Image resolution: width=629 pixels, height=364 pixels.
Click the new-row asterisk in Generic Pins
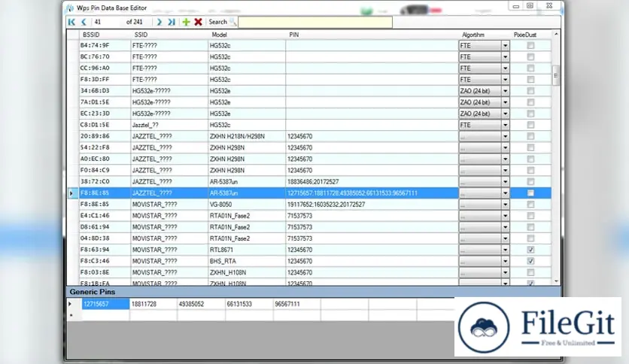click(71, 316)
